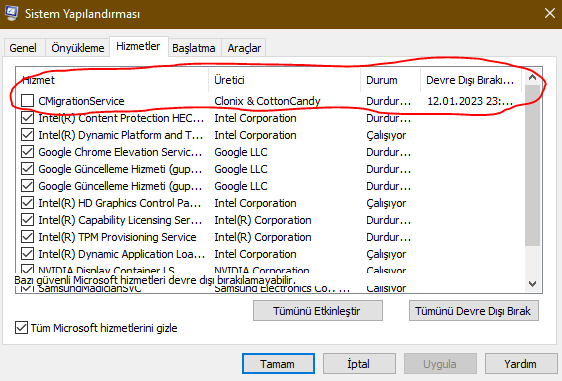
Task: Switch to the Genel tab
Action: (x=23, y=48)
